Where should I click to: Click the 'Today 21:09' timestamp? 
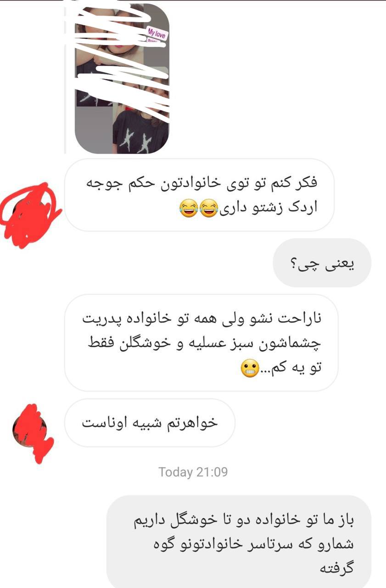click(x=193, y=472)
